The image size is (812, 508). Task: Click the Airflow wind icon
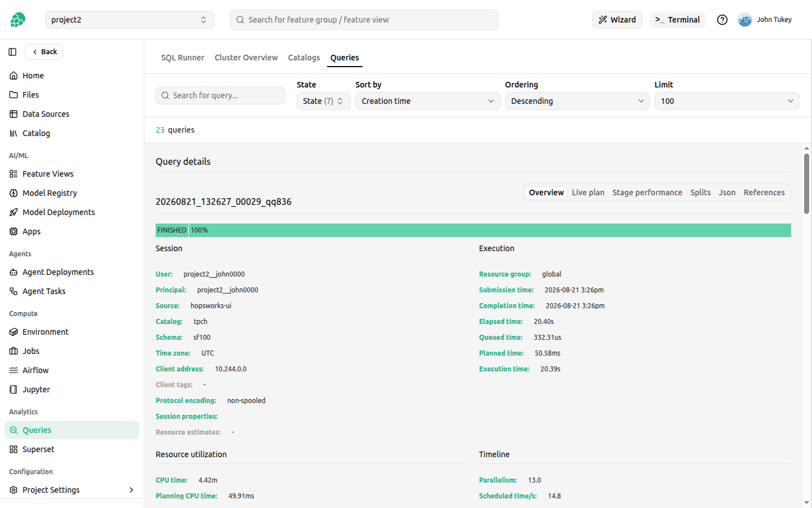[14, 370]
